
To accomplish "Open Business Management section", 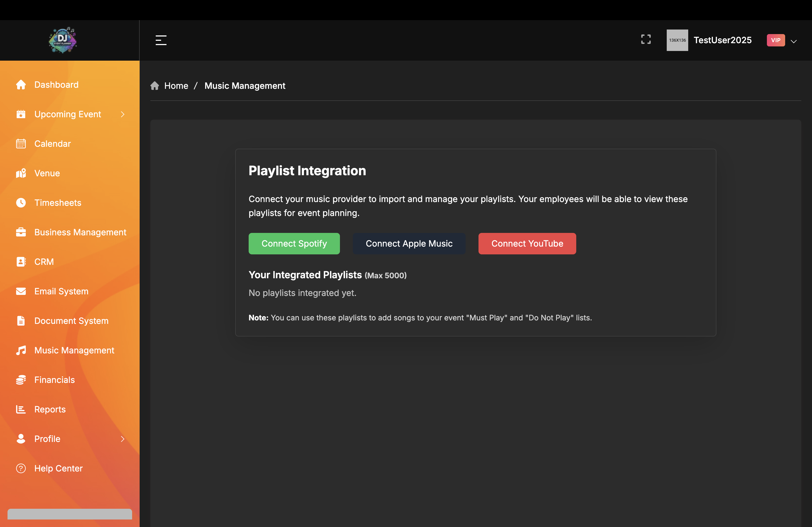I will pyautogui.click(x=80, y=232).
